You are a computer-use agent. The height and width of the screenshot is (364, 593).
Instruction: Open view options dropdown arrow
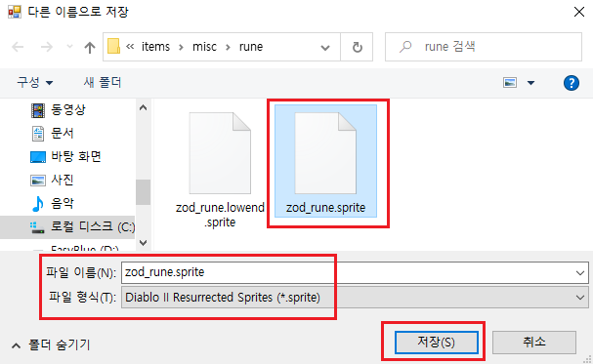[531, 83]
